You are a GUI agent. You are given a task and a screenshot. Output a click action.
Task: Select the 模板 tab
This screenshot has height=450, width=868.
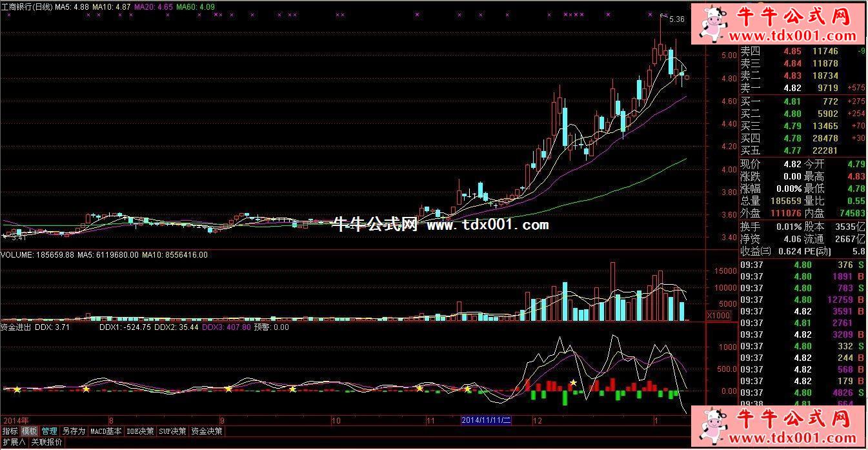coord(29,431)
